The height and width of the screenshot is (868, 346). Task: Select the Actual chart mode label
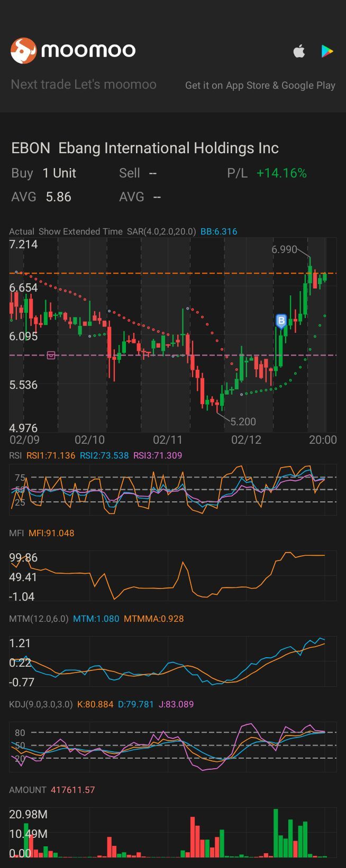[22, 231]
